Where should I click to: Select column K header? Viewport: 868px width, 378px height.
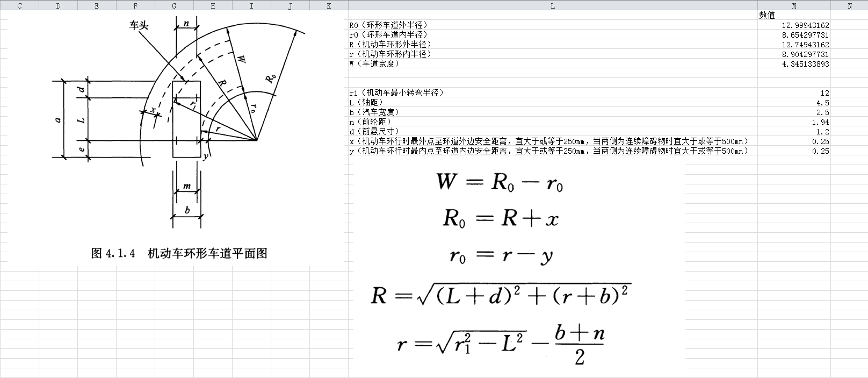coord(329,6)
